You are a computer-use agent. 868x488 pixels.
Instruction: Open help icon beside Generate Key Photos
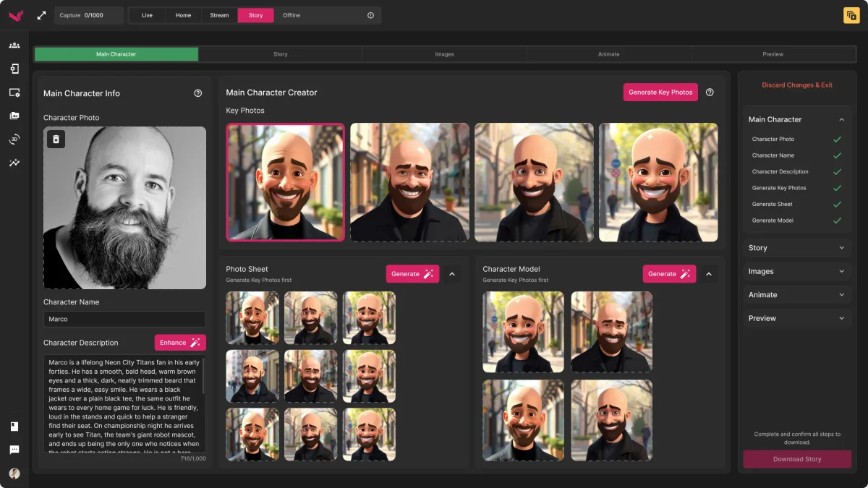(x=710, y=93)
